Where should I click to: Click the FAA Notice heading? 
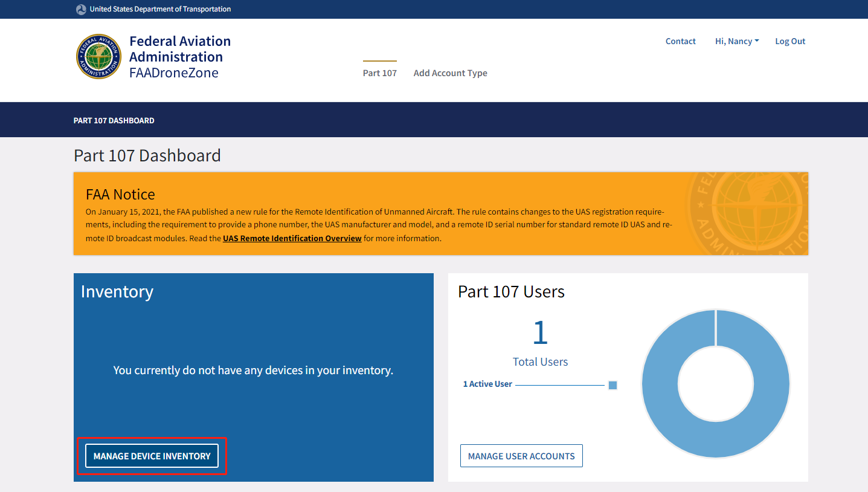point(120,194)
